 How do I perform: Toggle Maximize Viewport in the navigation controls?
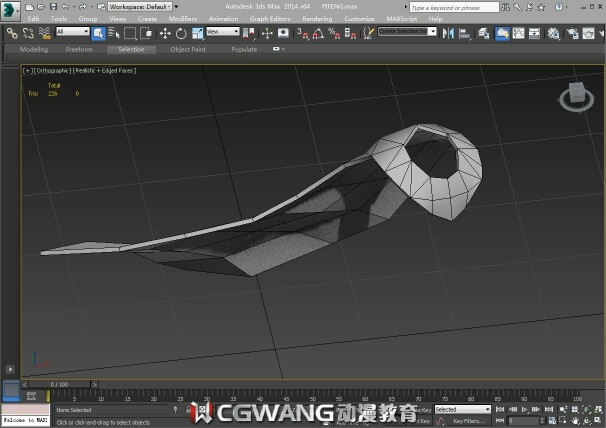(598, 420)
